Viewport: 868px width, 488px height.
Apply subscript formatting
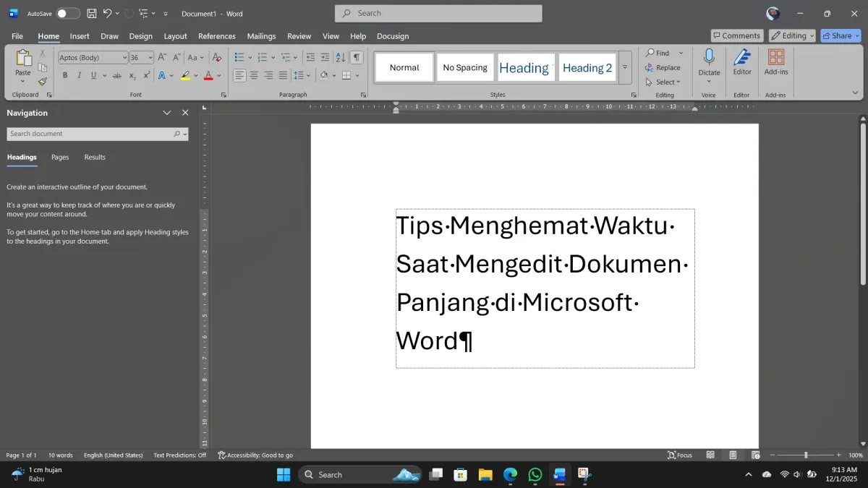point(132,75)
